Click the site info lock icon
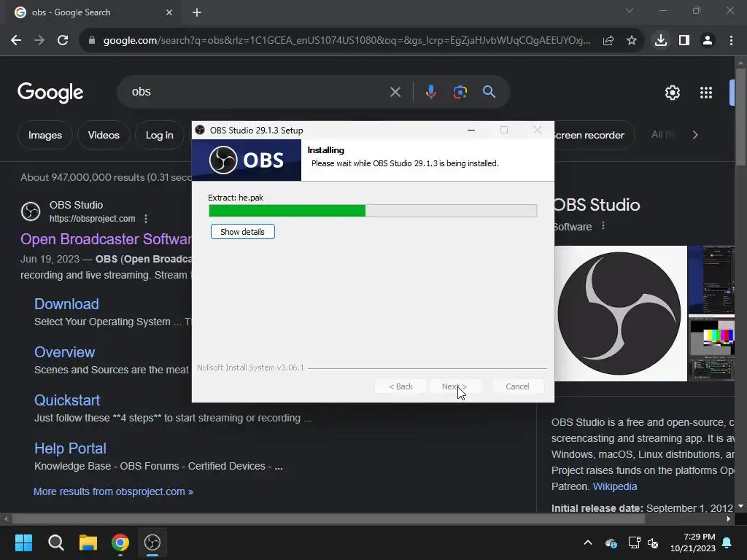The image size is (747, 560). point(92,41)
